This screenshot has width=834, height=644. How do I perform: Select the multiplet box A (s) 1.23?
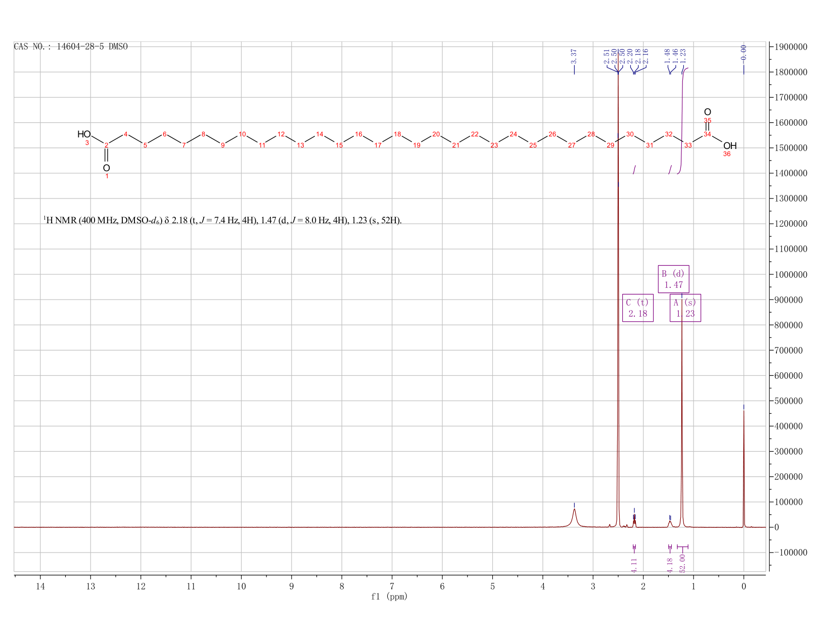pyautogui.click(x=685, y=308)
